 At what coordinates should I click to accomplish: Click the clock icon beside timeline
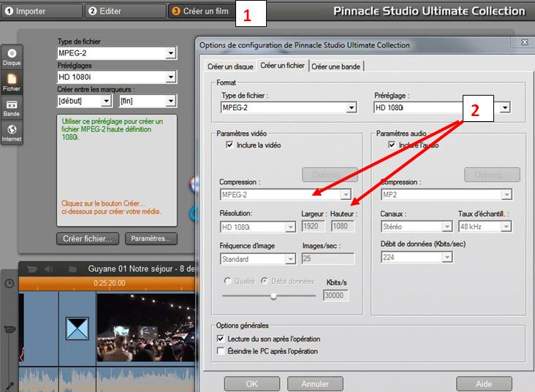10,283
